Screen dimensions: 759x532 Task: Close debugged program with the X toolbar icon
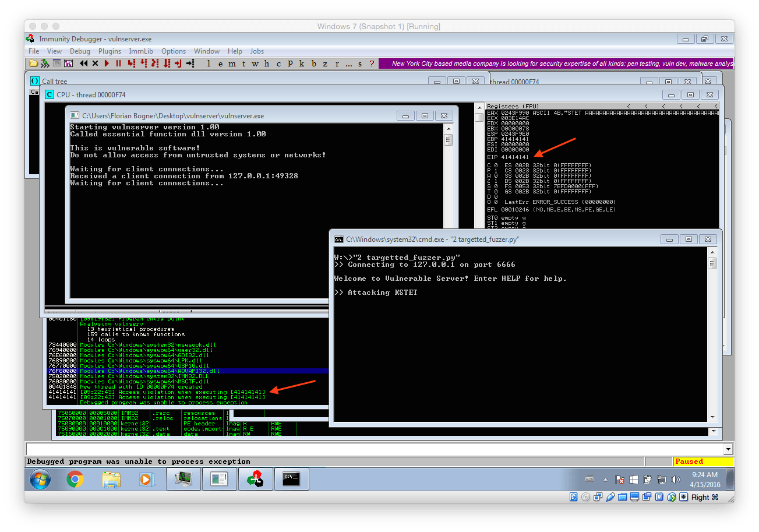coord(95,63)
